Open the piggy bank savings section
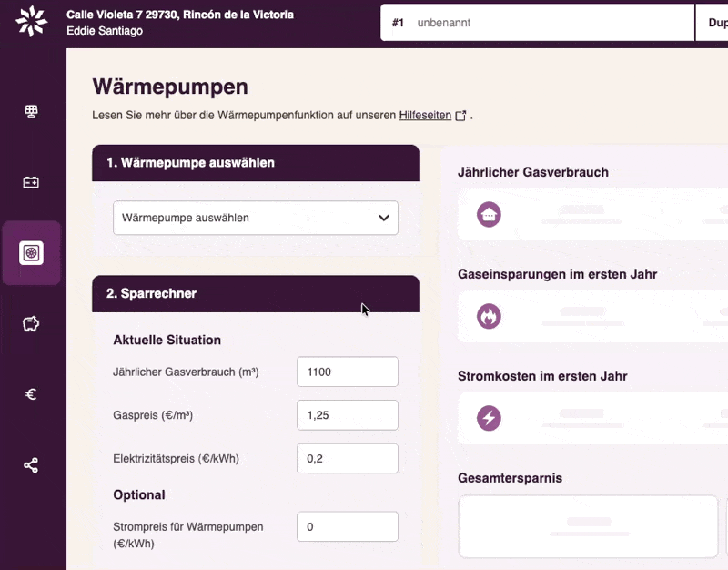This screenshot has width=728, height=570. point(32,323)
